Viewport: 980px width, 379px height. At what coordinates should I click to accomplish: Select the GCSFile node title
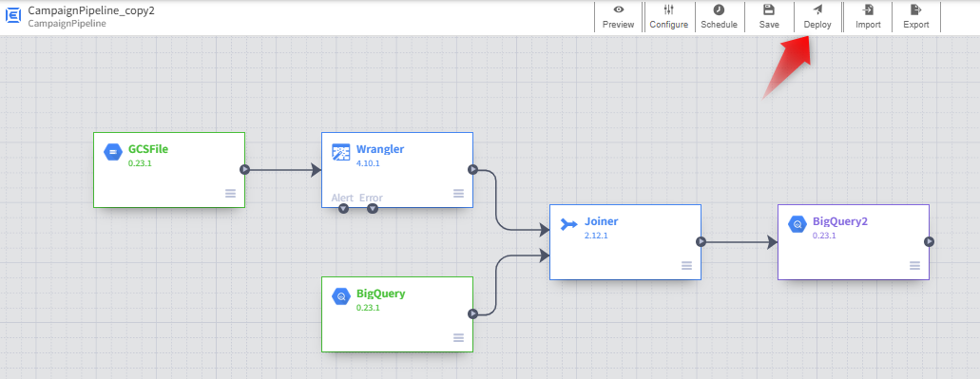coord(148,149)
